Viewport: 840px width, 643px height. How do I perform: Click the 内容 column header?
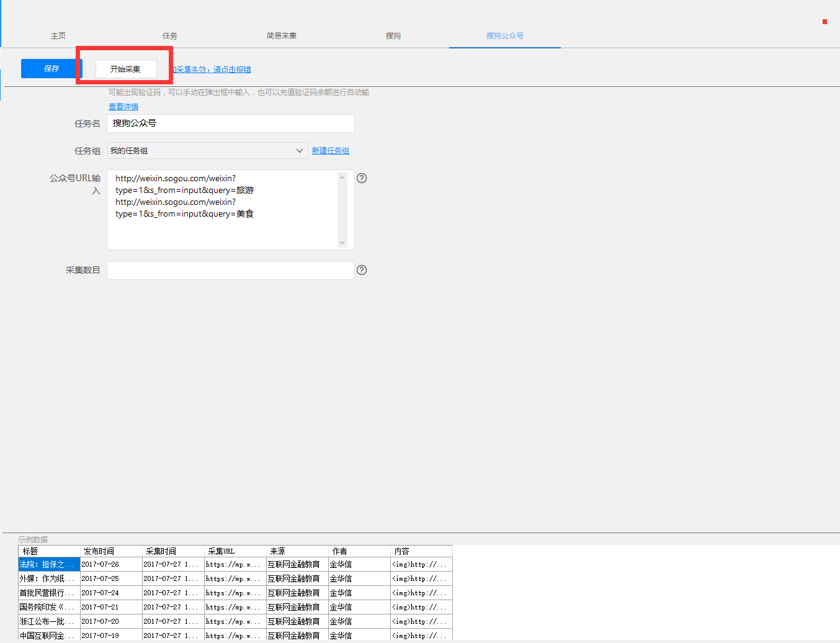coord(422,551)
